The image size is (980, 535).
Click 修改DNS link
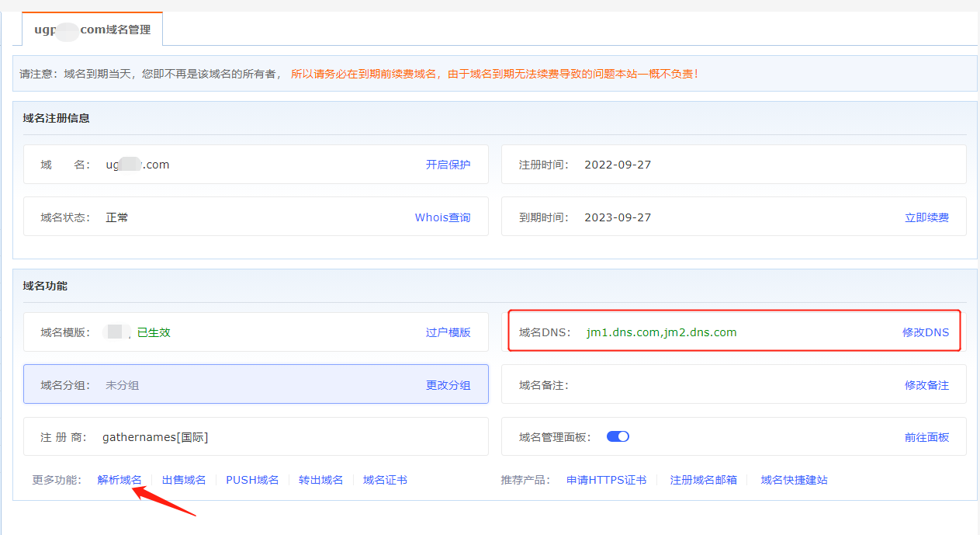926,332
